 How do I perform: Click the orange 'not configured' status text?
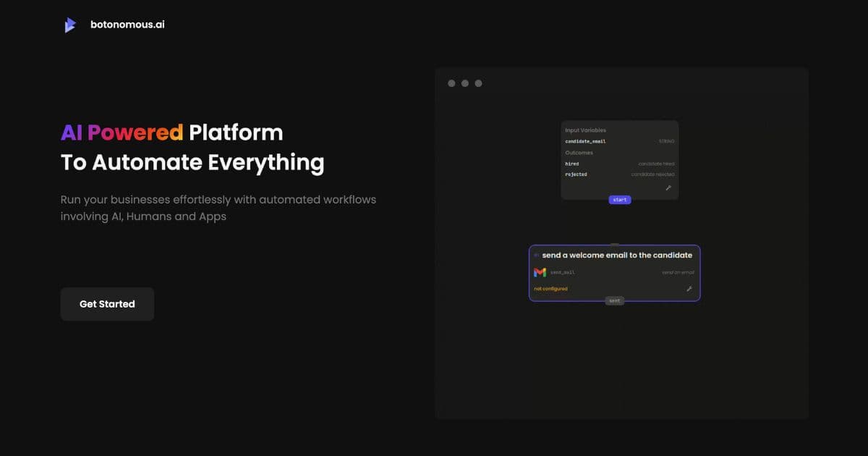point(550,289)
